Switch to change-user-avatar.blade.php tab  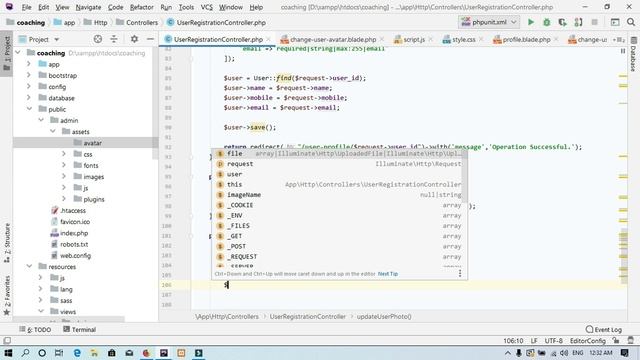333,40
